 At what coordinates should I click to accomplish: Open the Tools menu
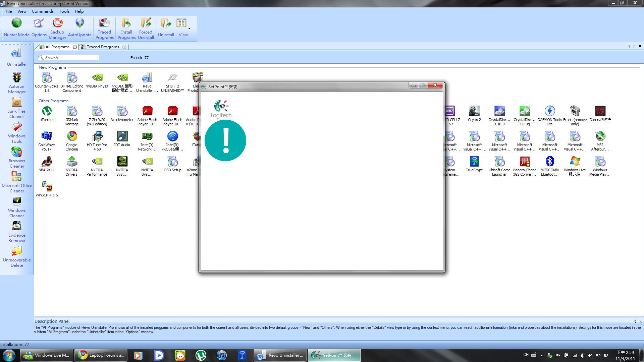pos(64,11)
